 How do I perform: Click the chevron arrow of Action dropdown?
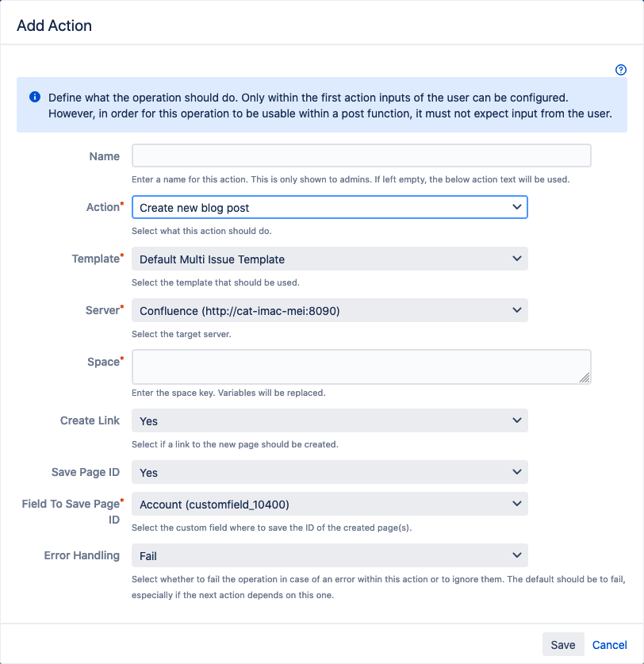pos(516,208)
